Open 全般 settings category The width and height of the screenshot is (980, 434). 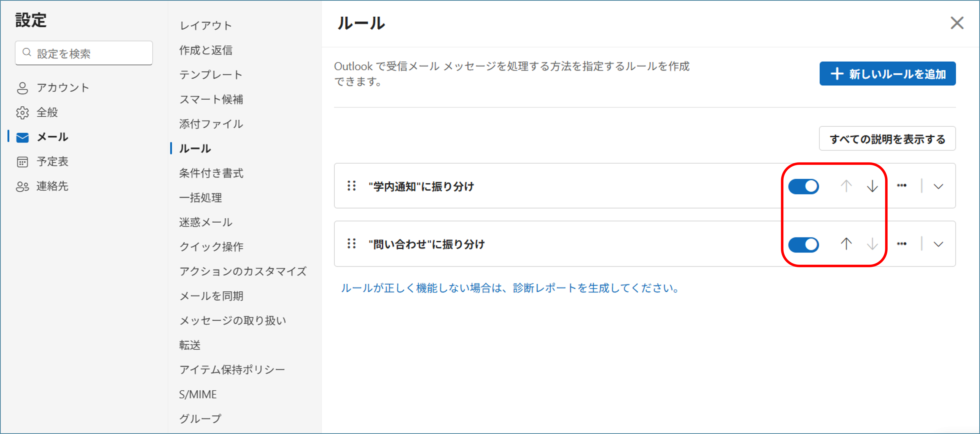[x=37, y=113]
